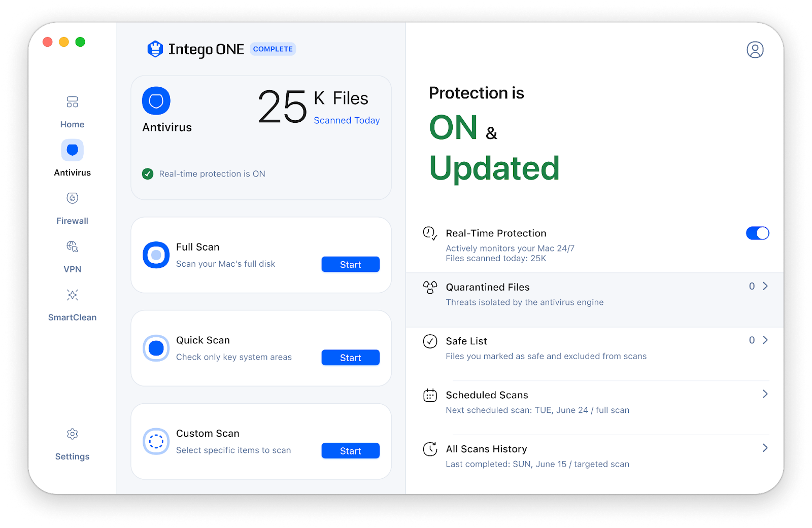Open the user account profile icon
812x528 pixels.
coord(755,50)
